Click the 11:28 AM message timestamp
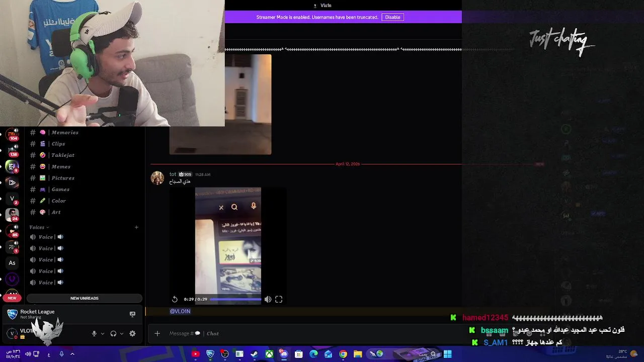 click(x=203, y=174)
